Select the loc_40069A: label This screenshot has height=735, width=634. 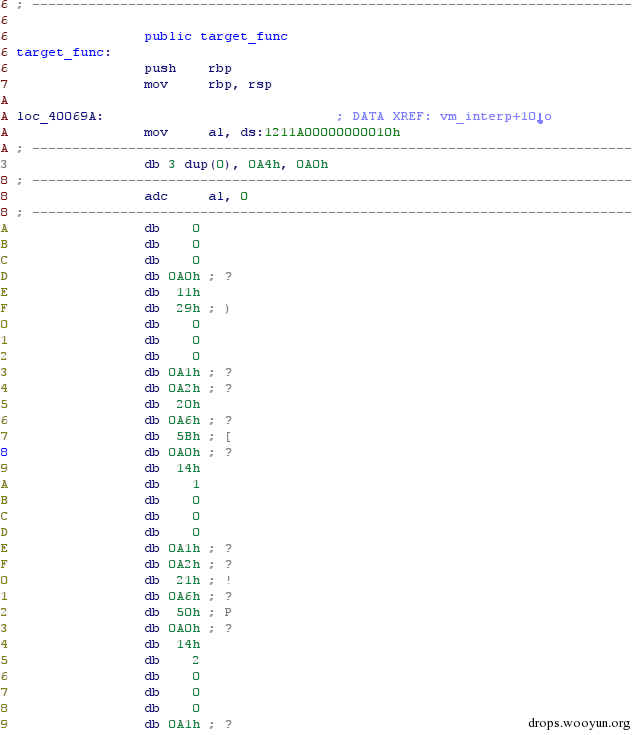[60, 116]
